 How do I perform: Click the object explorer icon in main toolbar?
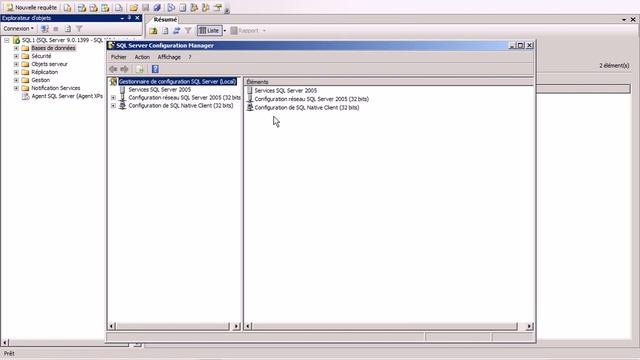click(x=194, y=7)
